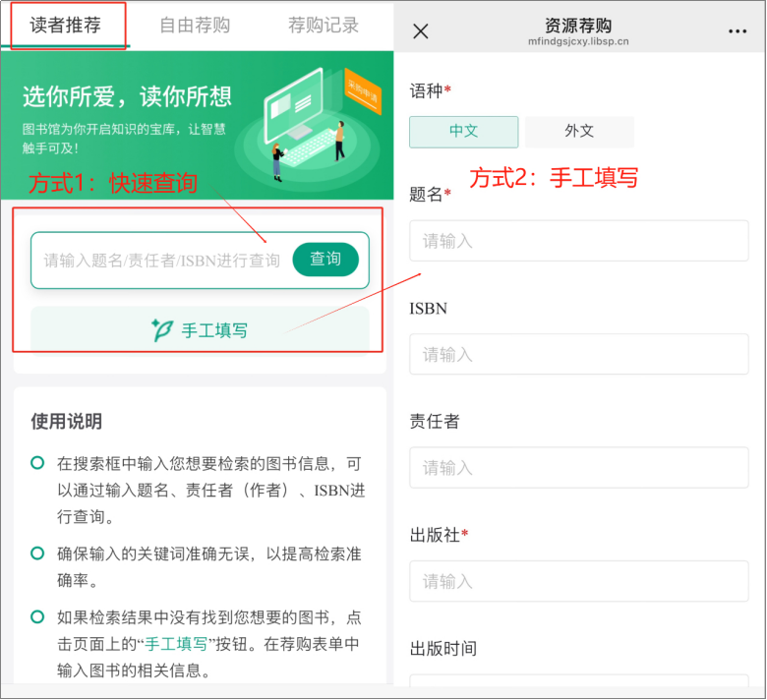Click the leaf icon beside 手工填写
The height and width of the screenshot is (700, 767).
[x=162, y=330]
